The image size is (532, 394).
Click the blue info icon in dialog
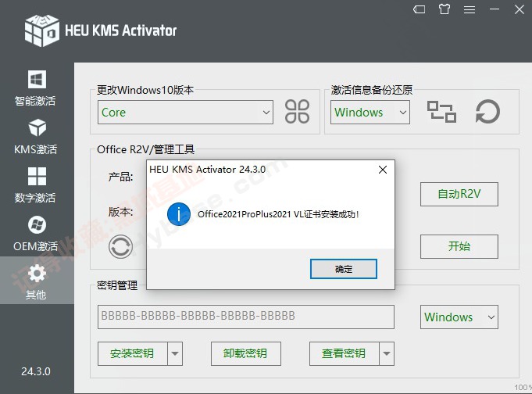(x=179, y=214)
